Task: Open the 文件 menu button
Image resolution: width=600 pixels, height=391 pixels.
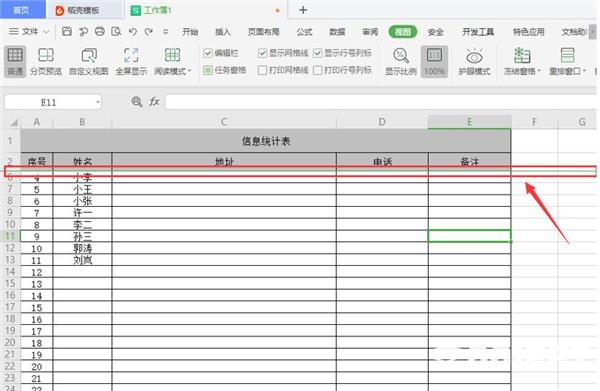Action: [x=29, y=31]
